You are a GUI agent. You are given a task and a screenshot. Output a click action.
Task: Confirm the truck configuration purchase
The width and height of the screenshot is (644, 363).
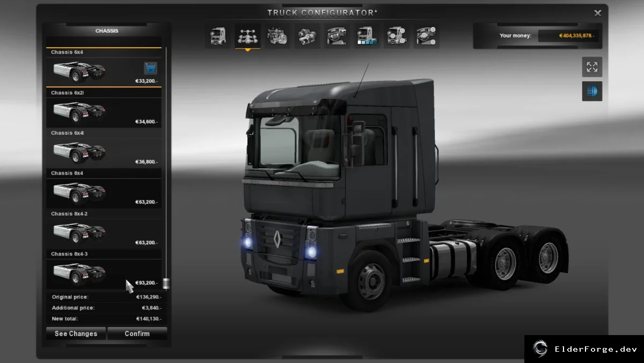(137, 333)
